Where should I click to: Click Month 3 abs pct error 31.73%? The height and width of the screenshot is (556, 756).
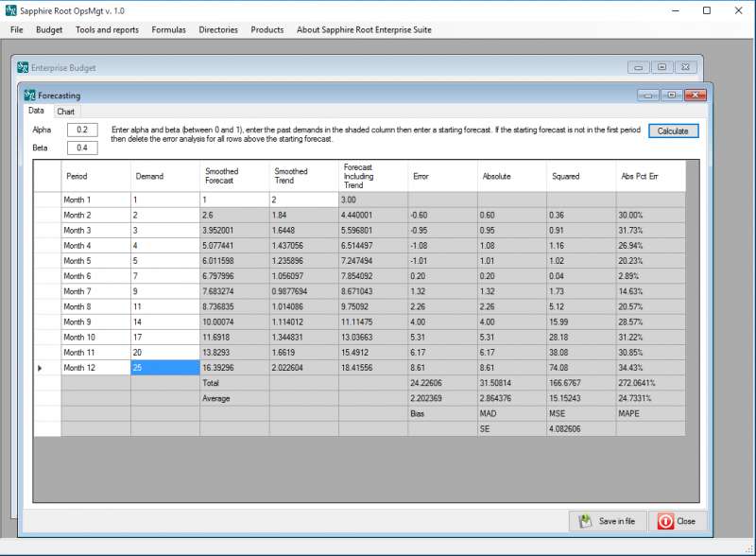tap(650, 230)
